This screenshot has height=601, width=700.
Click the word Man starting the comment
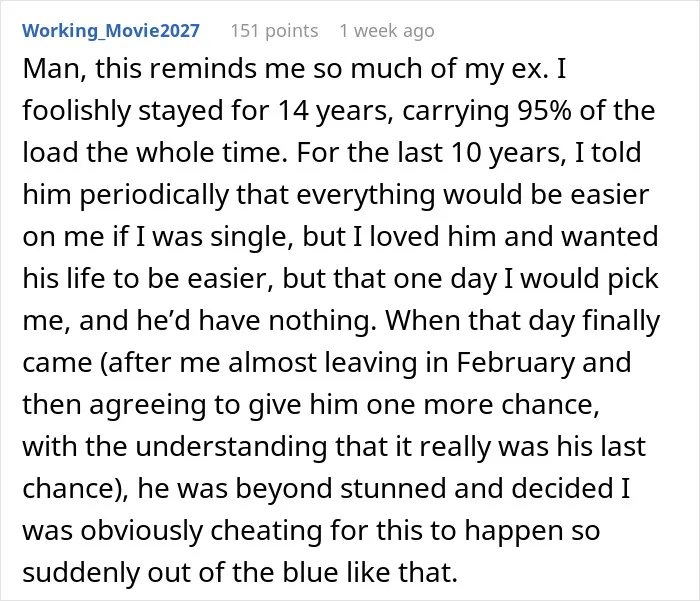pyautogui.click(x=49, y=69)
